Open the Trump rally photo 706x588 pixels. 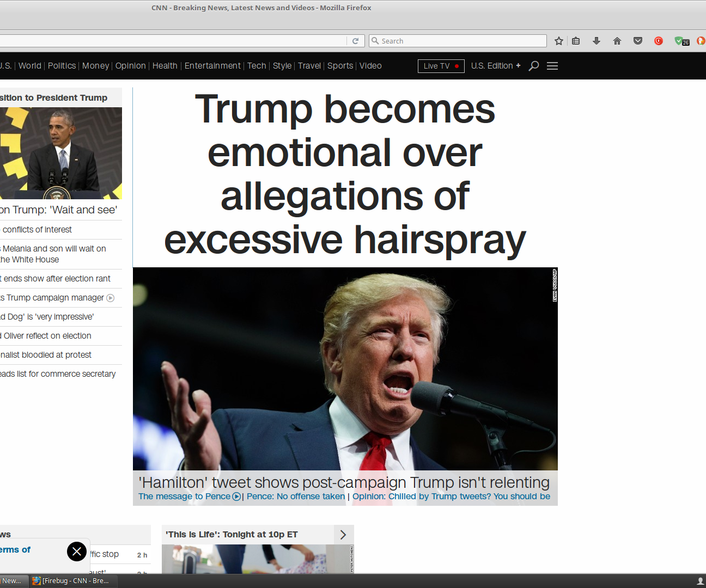tap(345, 369)
